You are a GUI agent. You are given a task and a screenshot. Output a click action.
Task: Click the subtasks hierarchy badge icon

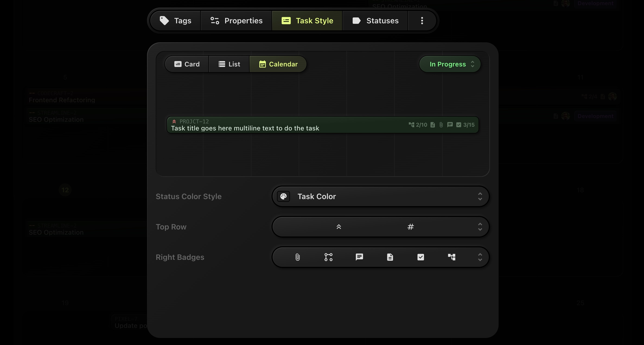(x=452, y=257)
